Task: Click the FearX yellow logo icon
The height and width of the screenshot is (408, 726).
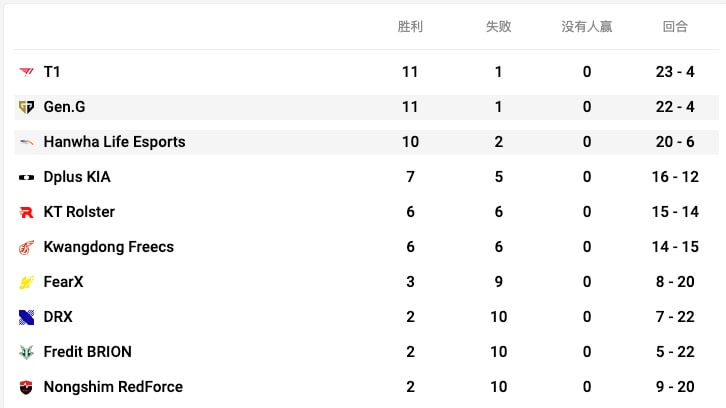Action: (x=26, y=282)
